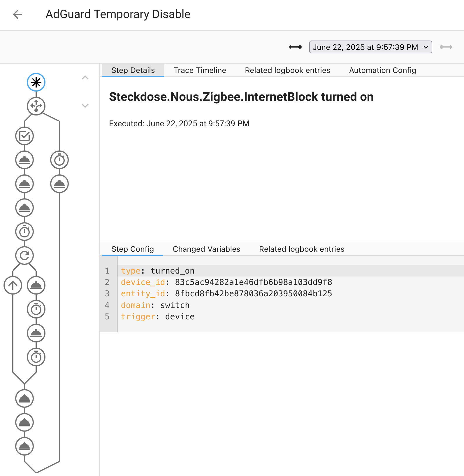Click the newer trace right arrow
The width and height of the screenshot is (464, 476).
pyautogui.click(x=446, y=47)
